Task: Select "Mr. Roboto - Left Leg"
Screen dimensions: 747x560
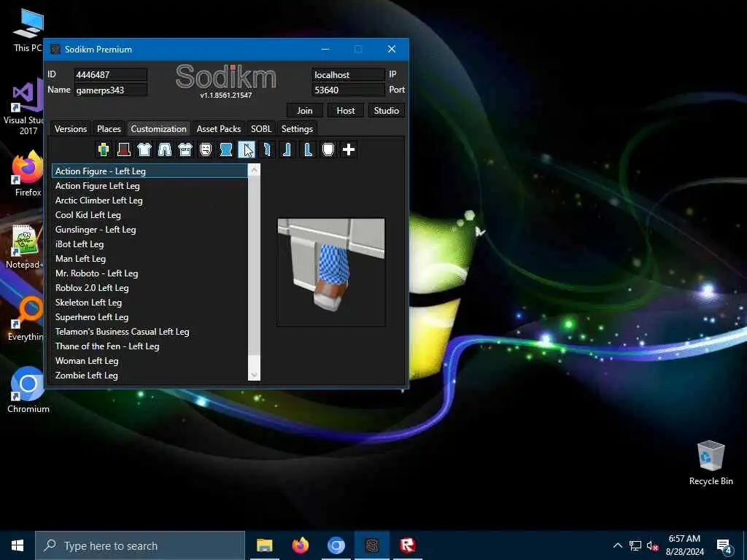Action: click(150, 273)
